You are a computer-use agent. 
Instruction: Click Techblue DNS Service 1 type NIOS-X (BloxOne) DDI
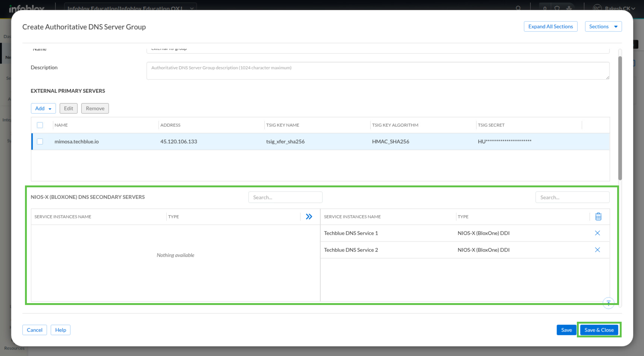(483, 233)
